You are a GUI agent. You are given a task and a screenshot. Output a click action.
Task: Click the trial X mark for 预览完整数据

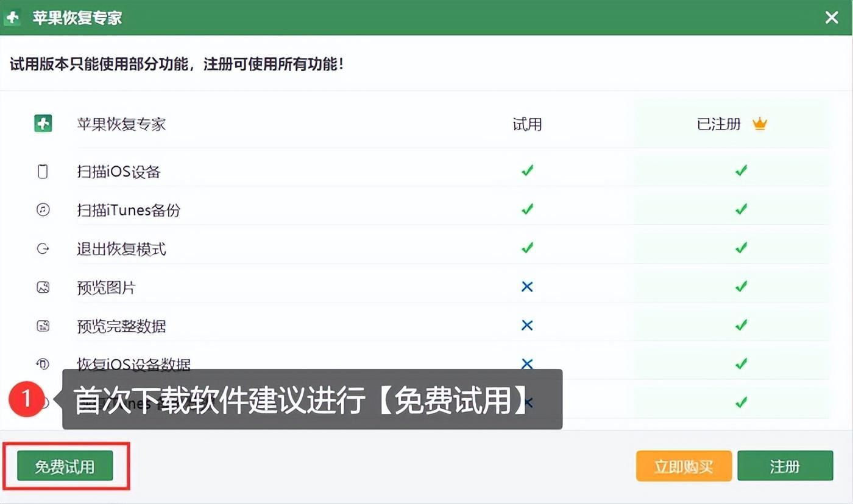click(x=528, y=326)
